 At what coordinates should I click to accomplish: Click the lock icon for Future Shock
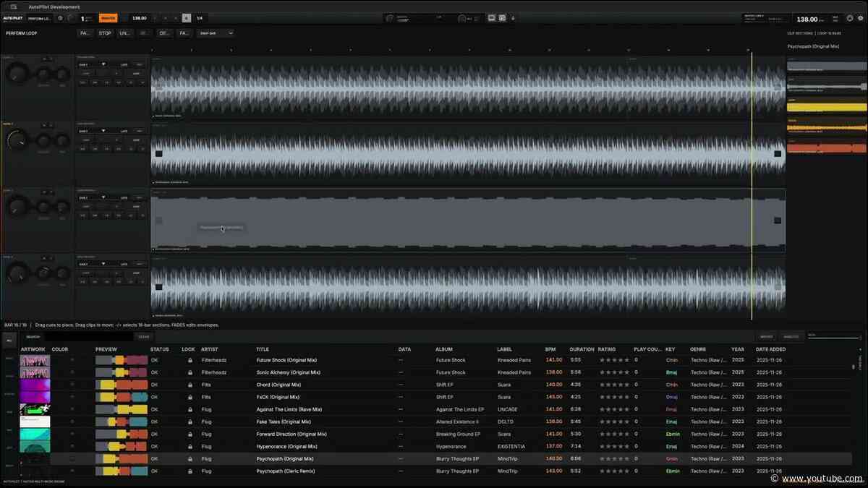[190, 360]
